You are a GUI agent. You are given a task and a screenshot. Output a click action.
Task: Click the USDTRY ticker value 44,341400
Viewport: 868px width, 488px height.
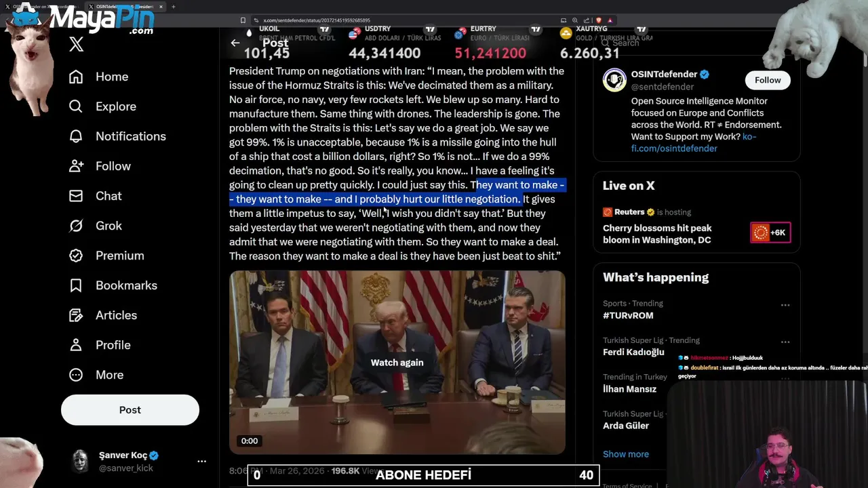pos(384,53)
